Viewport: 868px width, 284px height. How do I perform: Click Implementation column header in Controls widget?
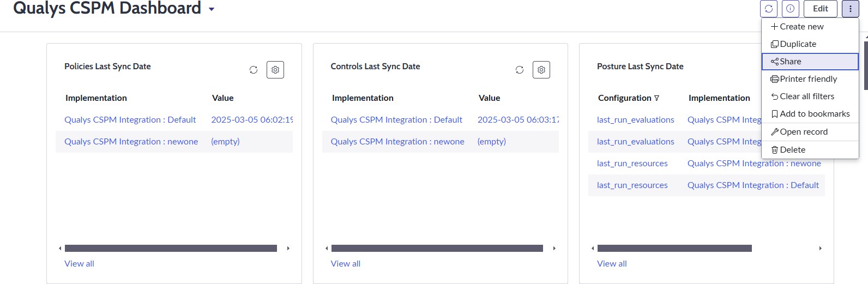point(363,98)
